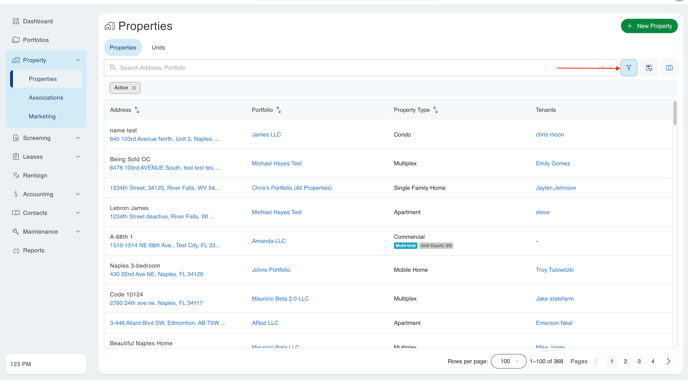The width and height of the screenshot is (688, 380).
Task: Open the filter icon next to search
Action: coord(628,68)
